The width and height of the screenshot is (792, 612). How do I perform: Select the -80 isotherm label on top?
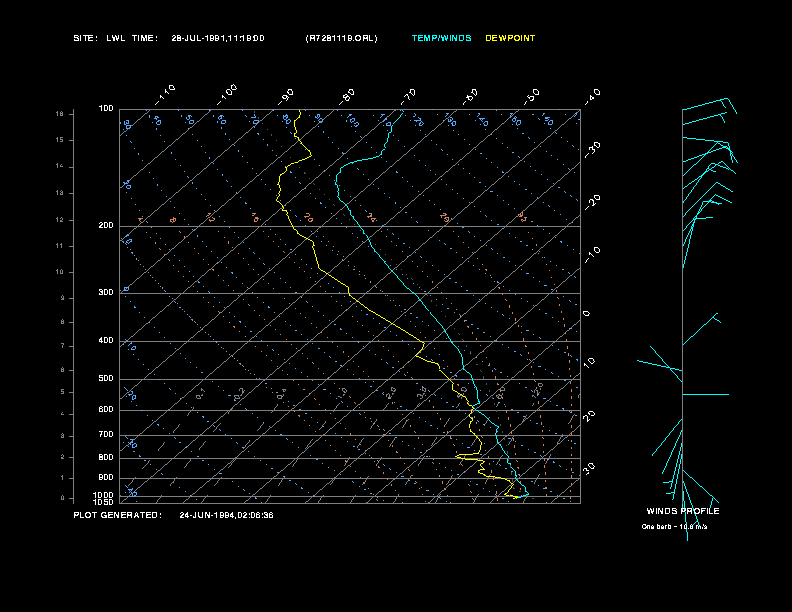tap(347, 97)
